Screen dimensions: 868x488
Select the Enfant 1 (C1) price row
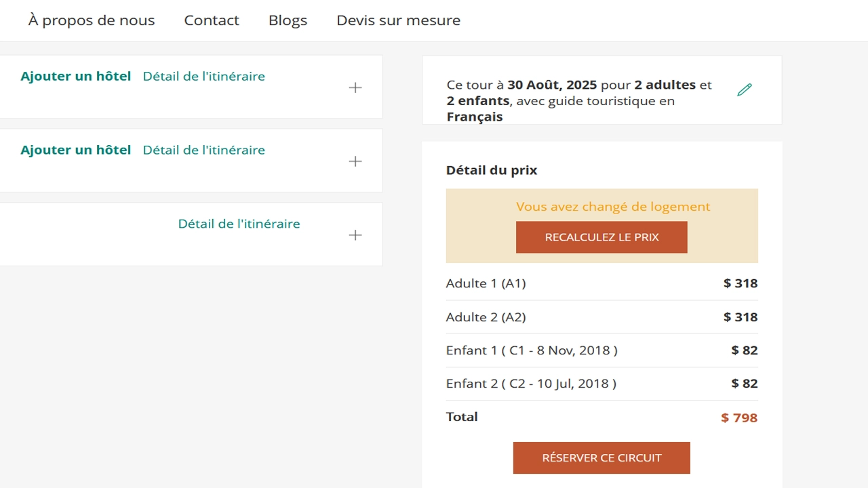(601, 350)
